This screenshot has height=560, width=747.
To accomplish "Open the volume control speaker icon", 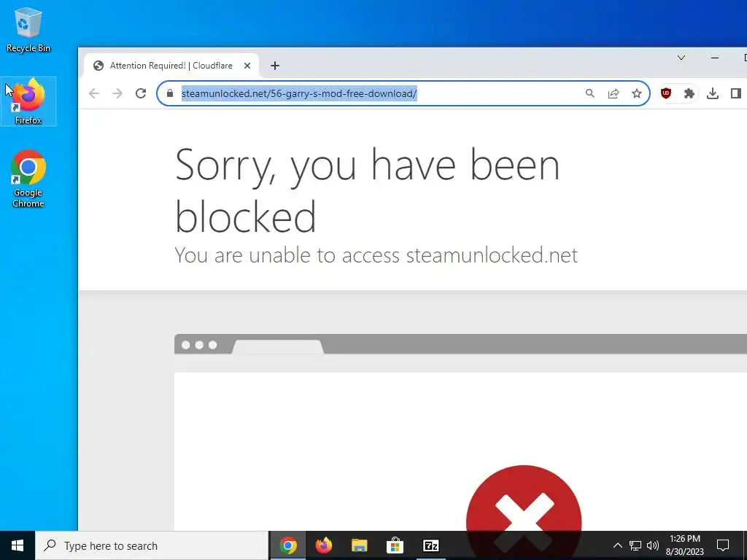I will tap(653, 545).
